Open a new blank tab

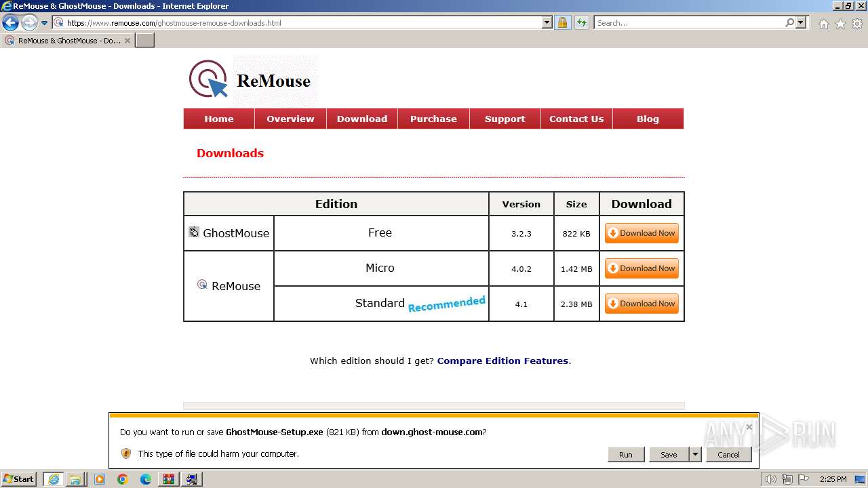(x=145, y=41)
